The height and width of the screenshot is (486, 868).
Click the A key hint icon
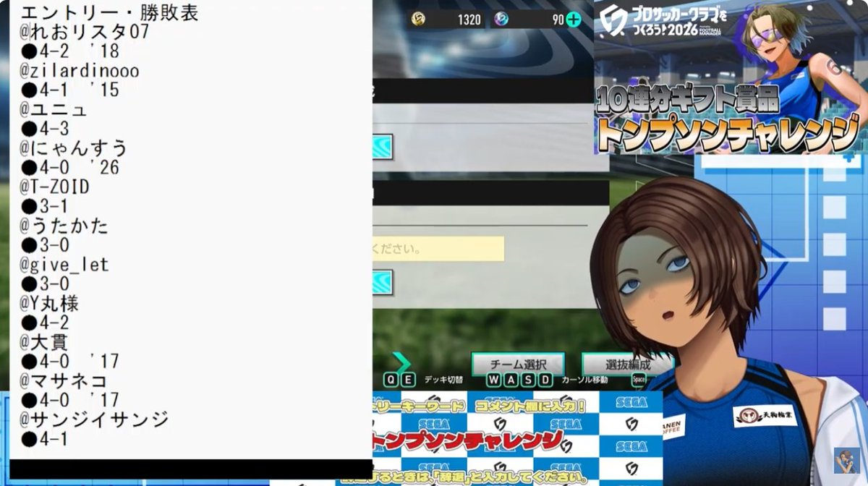pyautogui.click(x=511, y=380)
